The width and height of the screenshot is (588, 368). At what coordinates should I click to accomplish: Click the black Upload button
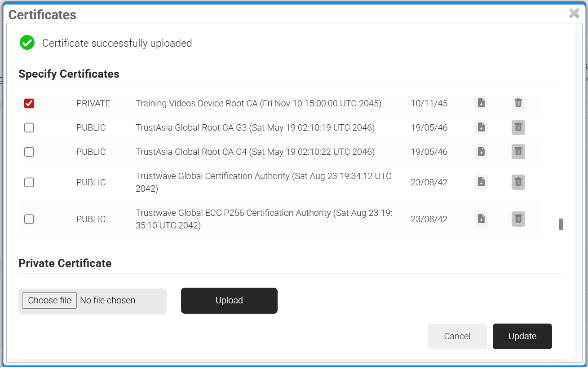[x=229, y=301]
